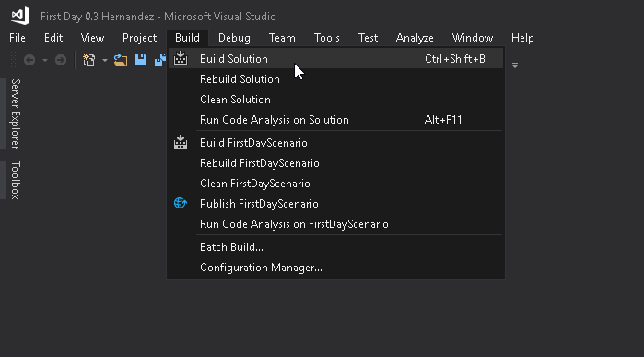Open the toolbar overflow options arrow

pos(515,65)
